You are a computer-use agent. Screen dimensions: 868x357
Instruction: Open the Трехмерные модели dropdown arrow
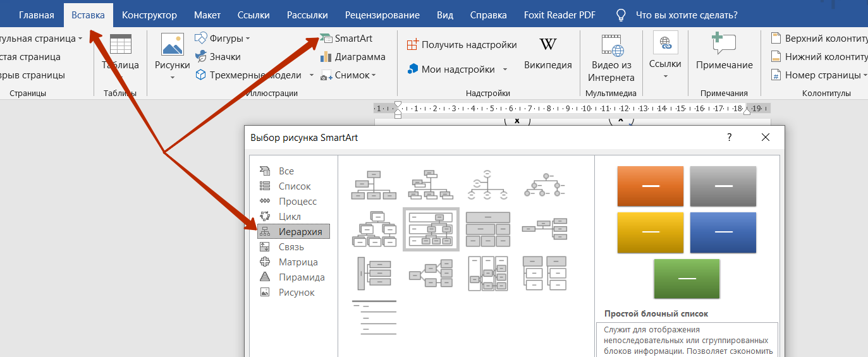point(312,75)
